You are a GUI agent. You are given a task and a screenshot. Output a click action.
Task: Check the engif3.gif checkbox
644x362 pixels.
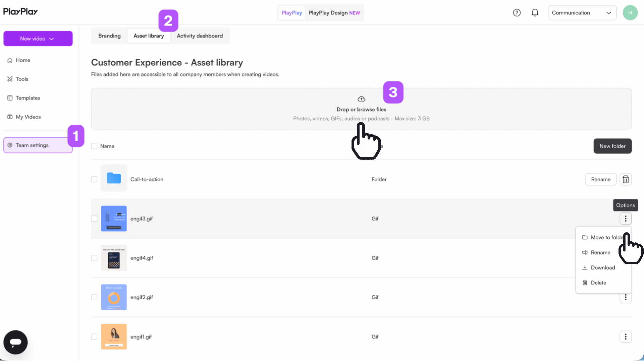94,219
